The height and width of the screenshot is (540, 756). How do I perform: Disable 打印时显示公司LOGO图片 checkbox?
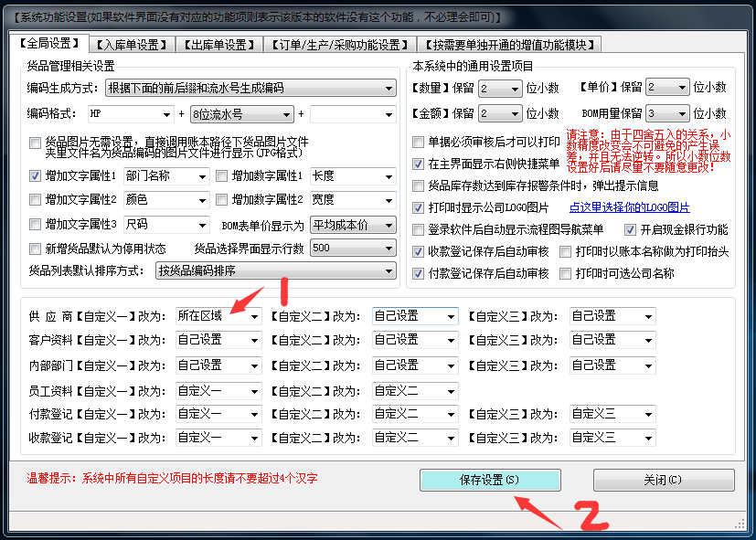[x=419, y=208]
